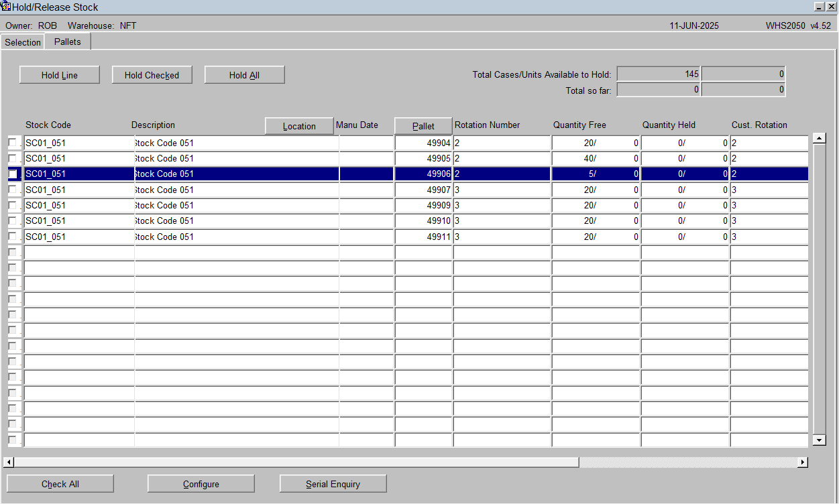Click the horizontal scrollbar right arrow
The height and width of the screenshot is (504, 839).
click(802, 462)
